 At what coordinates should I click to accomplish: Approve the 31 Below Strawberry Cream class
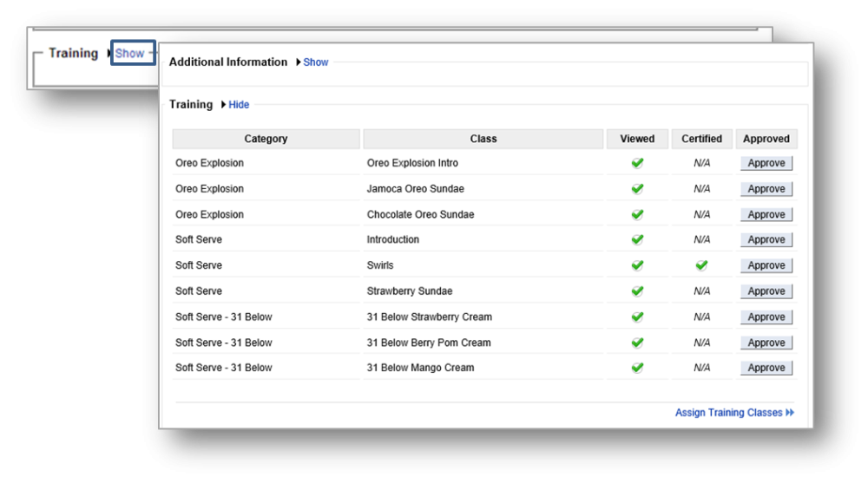[x=766, y=317]
